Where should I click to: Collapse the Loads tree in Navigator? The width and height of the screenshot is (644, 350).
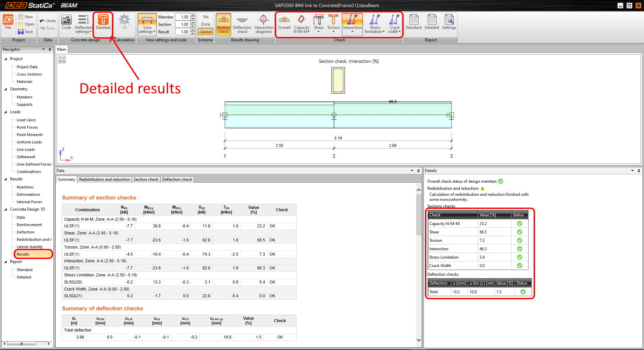tap(6, 112)
